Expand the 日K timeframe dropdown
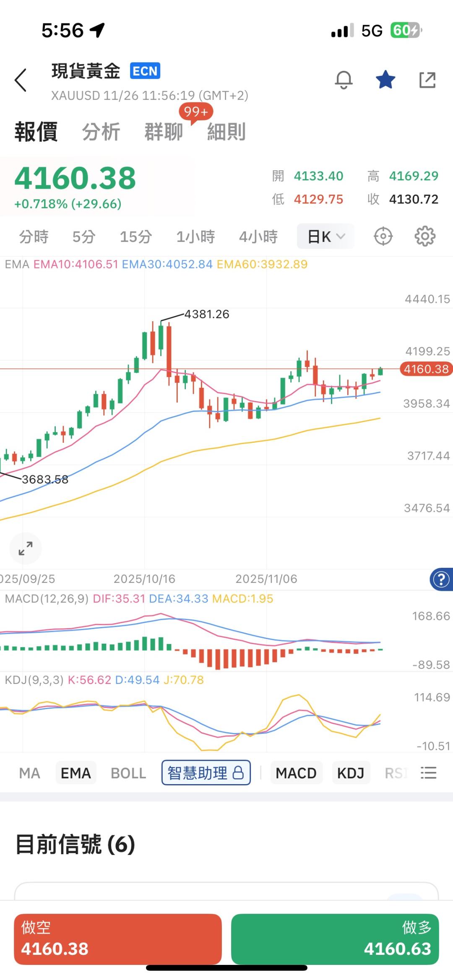 click(x=325, y=237)
